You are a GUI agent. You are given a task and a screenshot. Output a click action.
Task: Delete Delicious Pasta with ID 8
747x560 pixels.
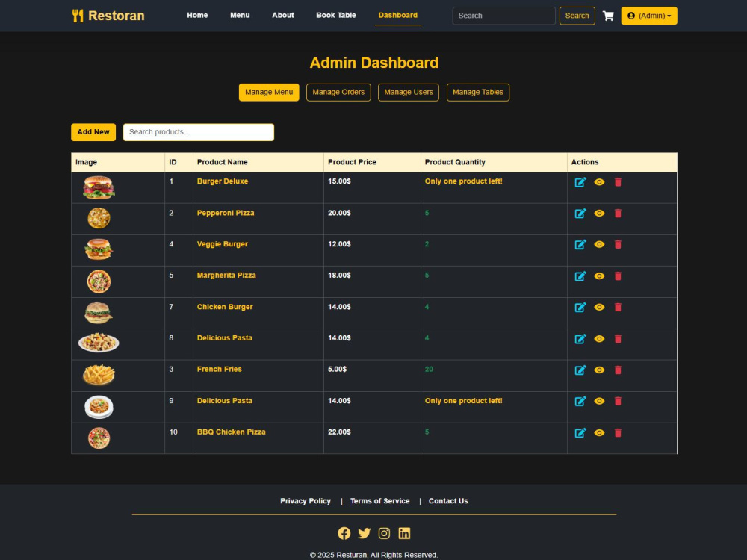tap(618, 338)
